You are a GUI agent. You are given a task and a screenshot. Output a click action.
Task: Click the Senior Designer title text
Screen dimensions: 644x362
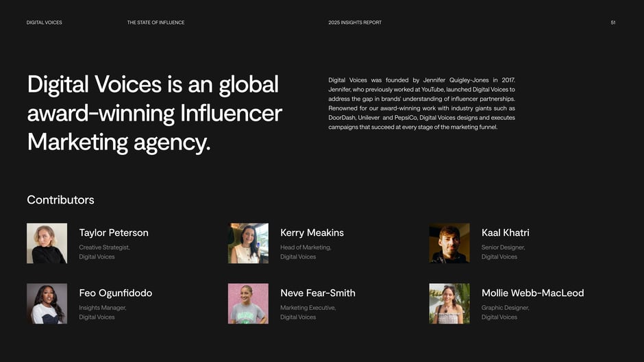[x=503, y=248]
